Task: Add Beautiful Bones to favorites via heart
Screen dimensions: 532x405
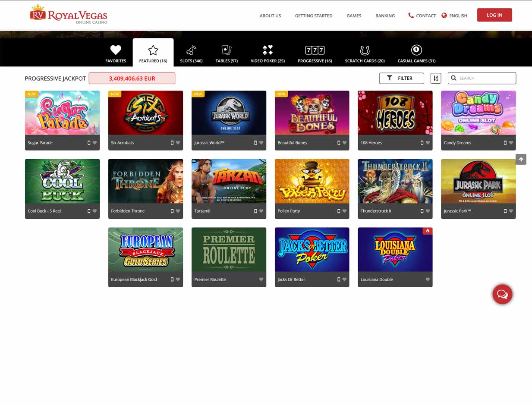Action: click(344, 143)
